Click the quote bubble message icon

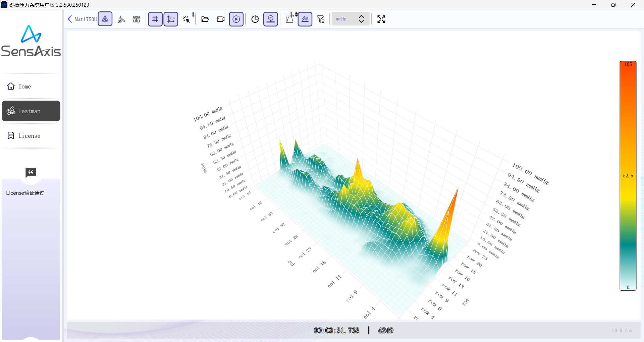pos(31,172)
